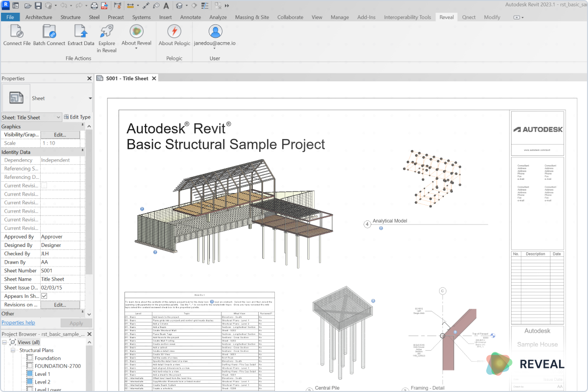This screenshot has width=588, height=392.
Task: Switch to the Annotate ribbon tab
Action: click(191, 17)
